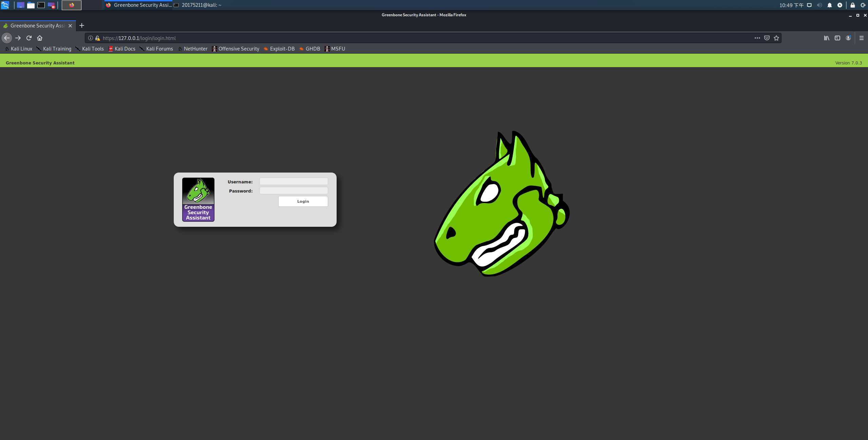The height and width of the screenshot is (440, 868).
Task: Focus the Greenbone Security Assistant taskbar entry
Action: click(x=138, y=5)
